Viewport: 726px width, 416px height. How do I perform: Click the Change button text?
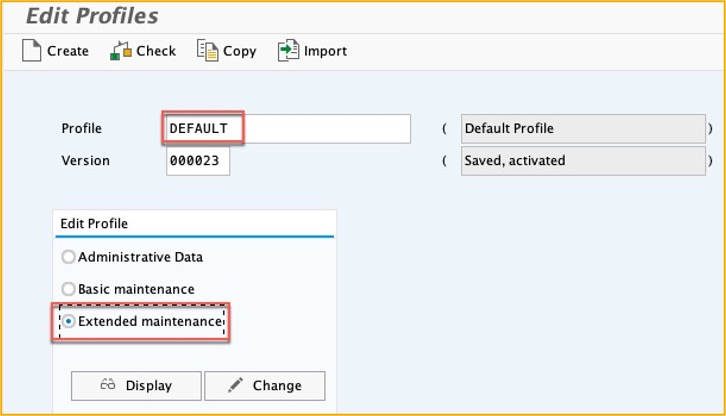click(x=277, y=385)
